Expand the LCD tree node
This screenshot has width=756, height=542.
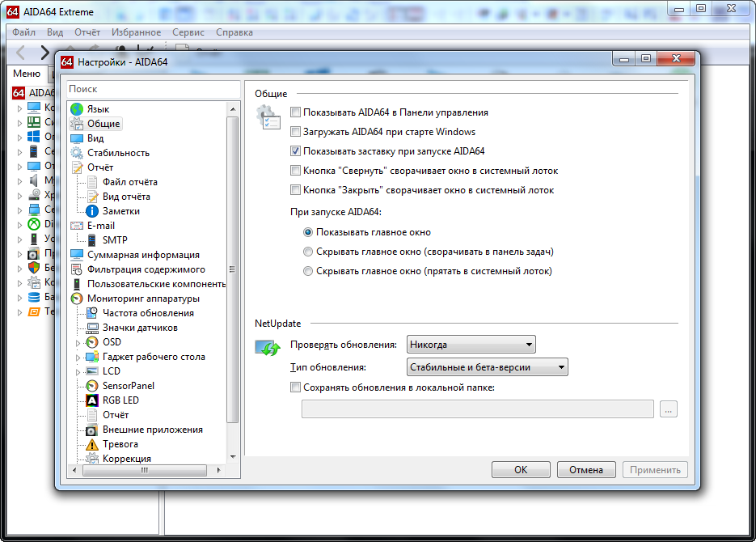tap(78, 372)
